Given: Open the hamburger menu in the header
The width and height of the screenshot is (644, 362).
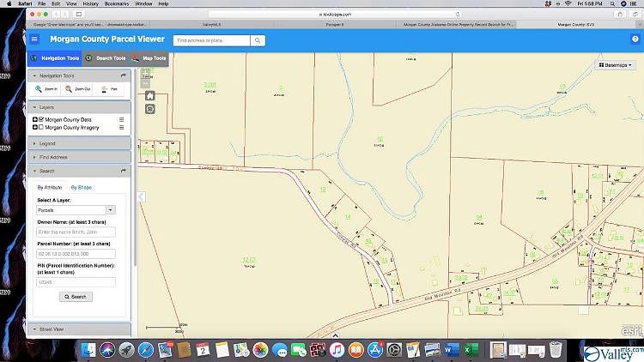Looking at the screenshot, I should (34, 39).
